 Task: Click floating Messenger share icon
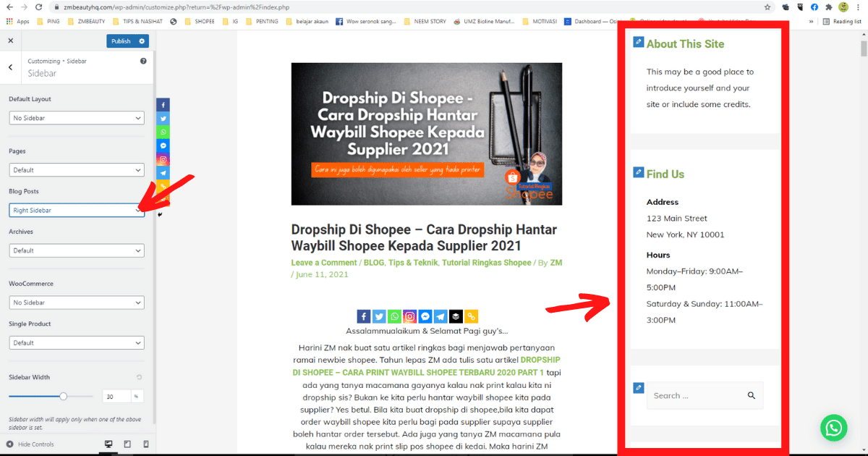pyautogui.click(x=163, y=145)
